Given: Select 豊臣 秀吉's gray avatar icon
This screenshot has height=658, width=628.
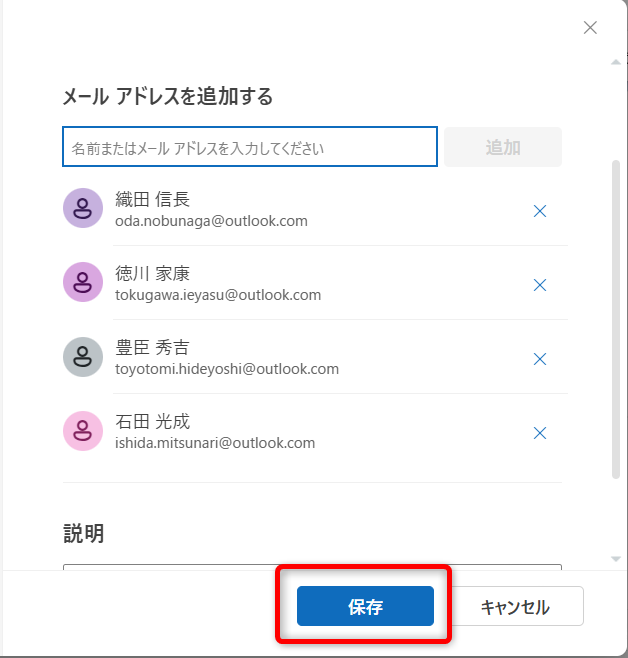Looking at the screenshot, I should click(x=83, y=356).
